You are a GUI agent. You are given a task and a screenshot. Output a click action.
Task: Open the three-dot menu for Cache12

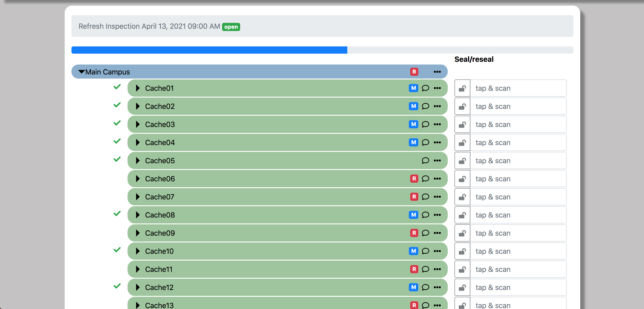tap(437, 287)
